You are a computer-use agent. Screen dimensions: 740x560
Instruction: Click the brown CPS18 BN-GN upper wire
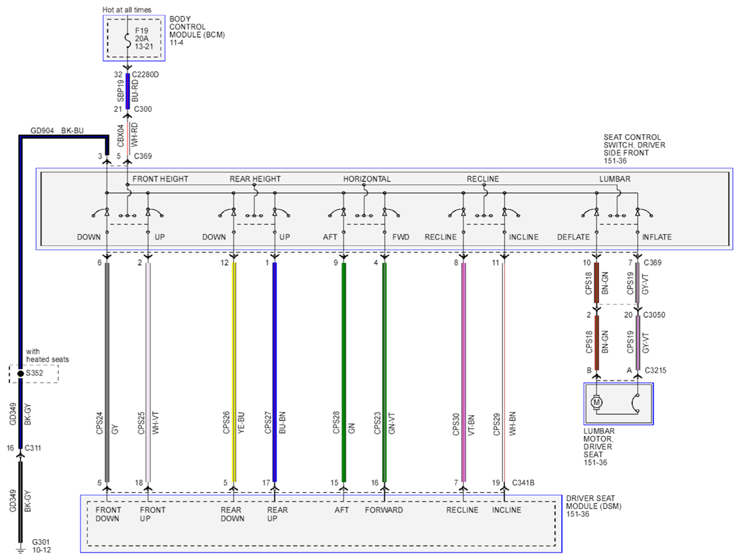597,283
